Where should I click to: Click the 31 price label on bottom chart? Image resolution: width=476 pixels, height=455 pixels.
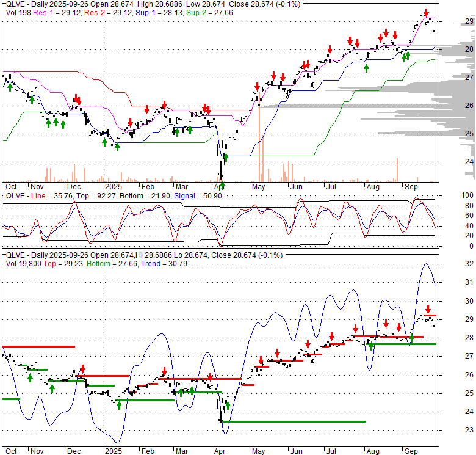469,282
